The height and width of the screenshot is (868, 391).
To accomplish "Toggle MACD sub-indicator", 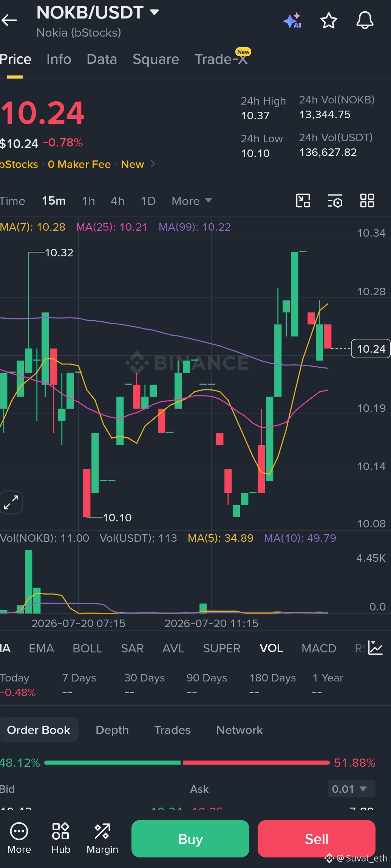I will [x=319, y=648].
